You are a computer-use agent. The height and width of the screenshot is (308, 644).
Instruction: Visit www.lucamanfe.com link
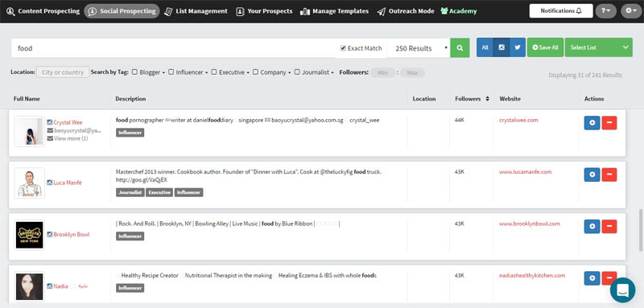click(x=526, y=172)
